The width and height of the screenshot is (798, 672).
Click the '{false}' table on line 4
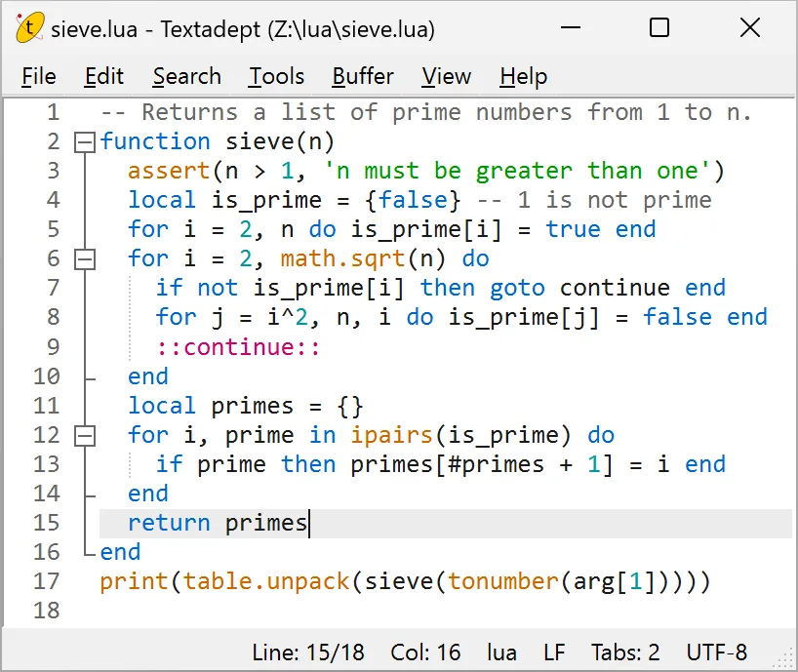pyautogui.click(x=413, y=201)
